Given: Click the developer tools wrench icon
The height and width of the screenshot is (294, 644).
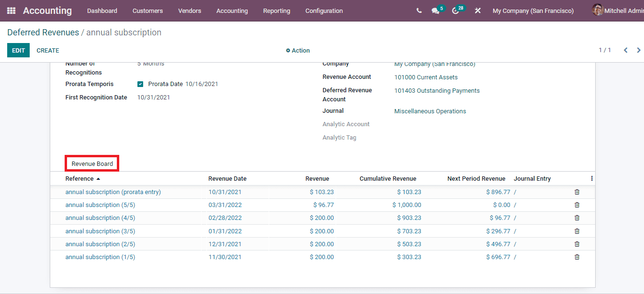Looking at the screenshot, I should point(477,11).
